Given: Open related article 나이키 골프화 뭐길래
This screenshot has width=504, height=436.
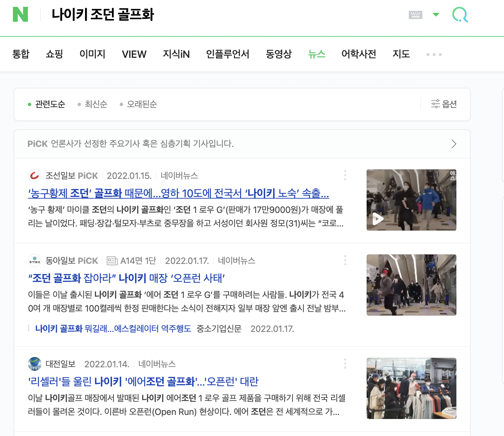Looking at the screenshot, I should click(113, 329).
